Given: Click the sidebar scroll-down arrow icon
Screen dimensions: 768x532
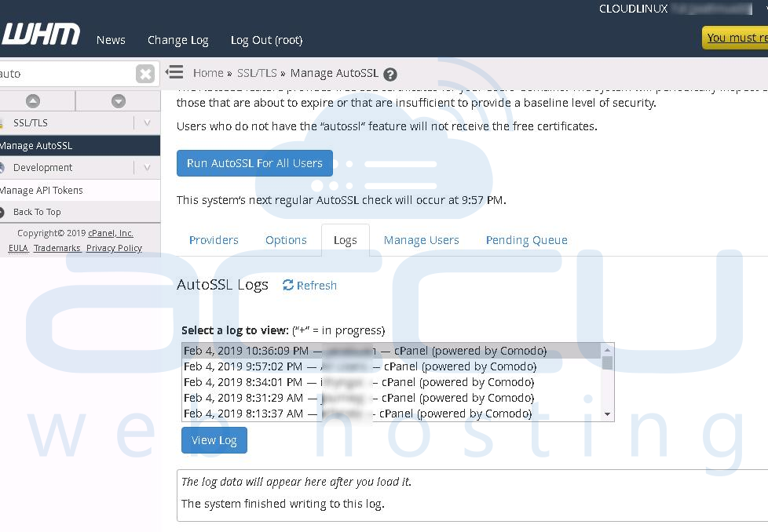Looking at the screenshot, I should [x=119, y=100].
